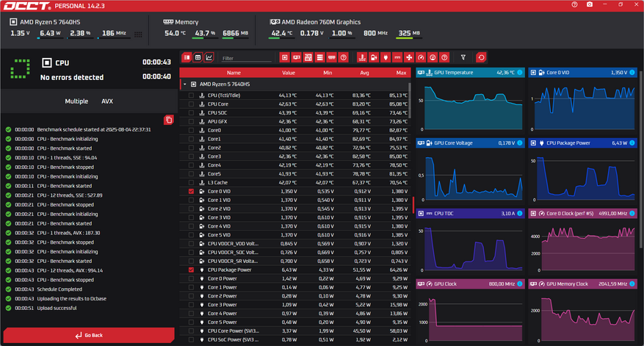Click the funnel clear-filters icon
Screen dimensions: 644x346
click(463, 57)
